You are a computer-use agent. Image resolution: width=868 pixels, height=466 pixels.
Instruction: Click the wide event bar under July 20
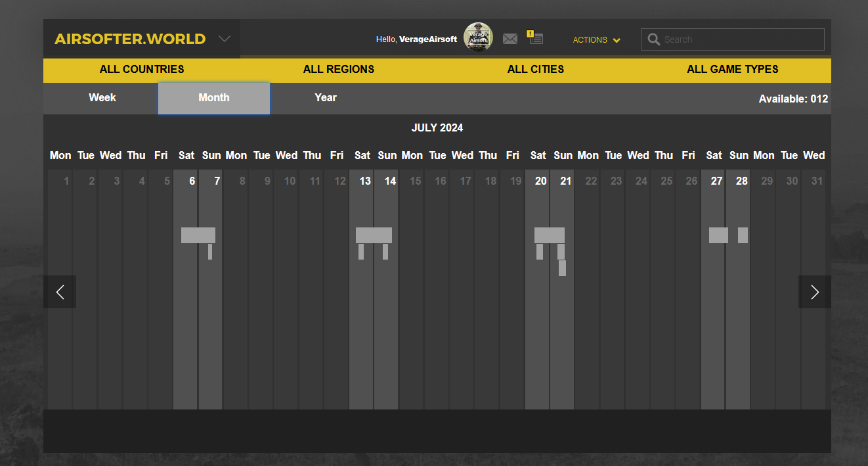click(550, 235)
